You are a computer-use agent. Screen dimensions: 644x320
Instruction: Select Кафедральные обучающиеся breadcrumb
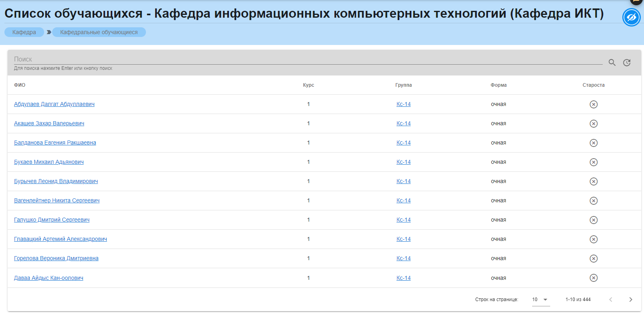pyautogui.click(x=99, y=32)
